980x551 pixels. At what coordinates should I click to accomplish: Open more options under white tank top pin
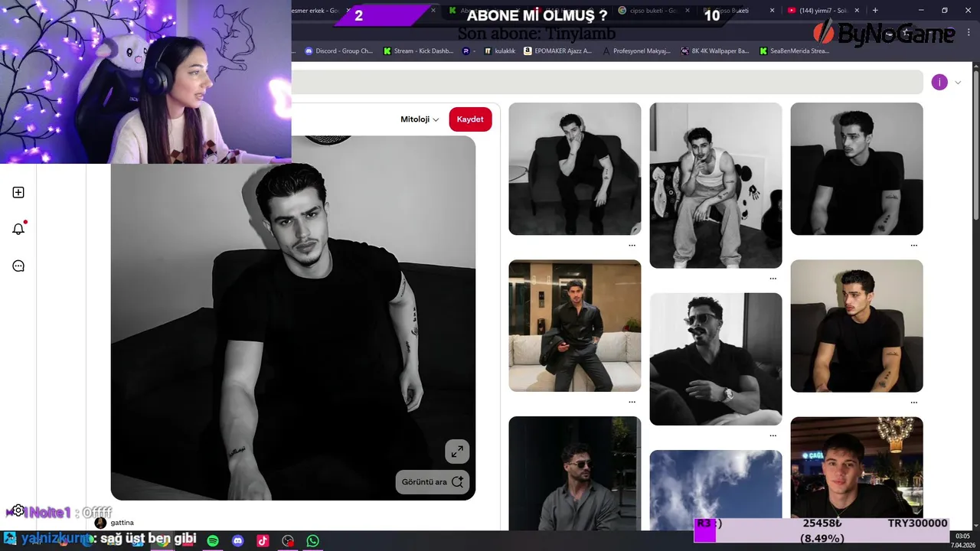[x=773, y=279]
